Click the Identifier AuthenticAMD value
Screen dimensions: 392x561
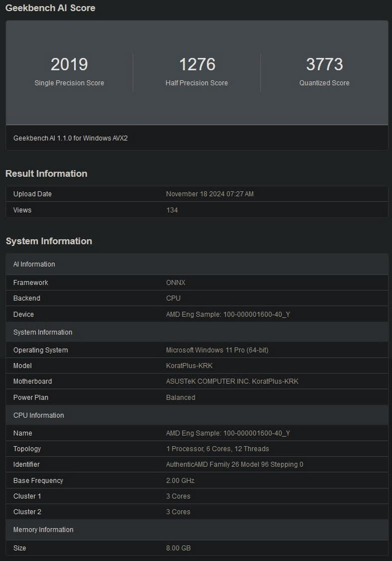coord(234,464)
